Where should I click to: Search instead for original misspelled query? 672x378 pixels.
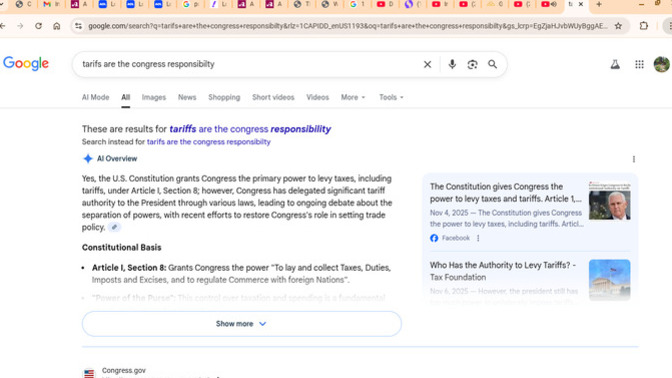(x=208, y=142)
